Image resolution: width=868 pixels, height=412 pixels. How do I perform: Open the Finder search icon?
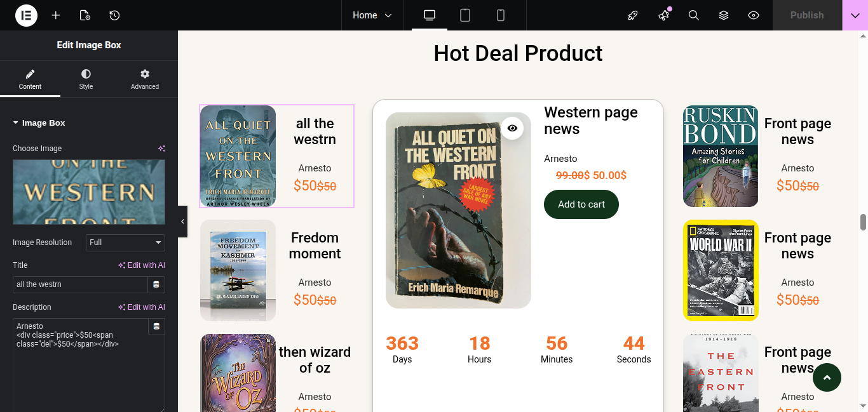coord(694,15)
